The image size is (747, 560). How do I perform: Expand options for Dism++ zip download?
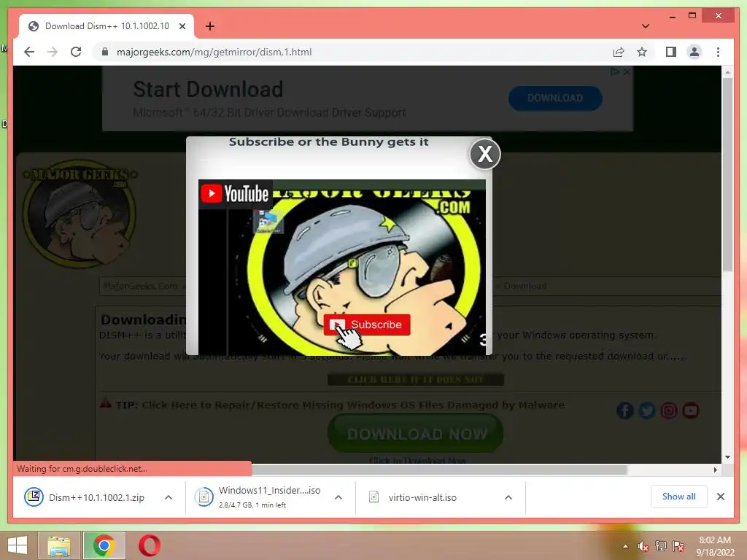[169, 497]
